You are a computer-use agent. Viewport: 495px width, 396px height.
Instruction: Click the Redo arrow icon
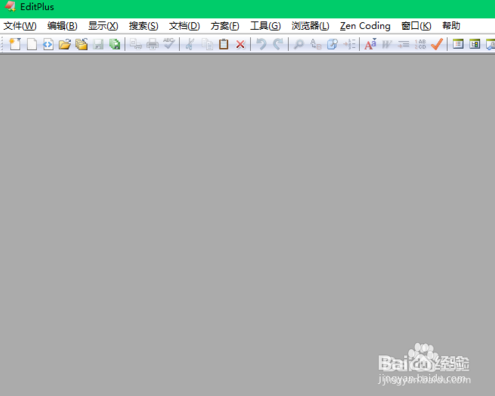pos(278,44)
